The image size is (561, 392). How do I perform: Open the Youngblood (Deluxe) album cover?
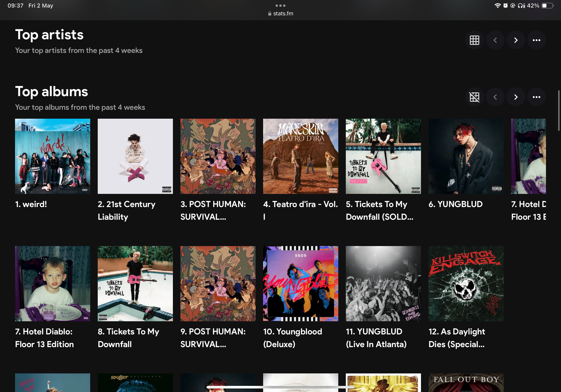[300, 283]
